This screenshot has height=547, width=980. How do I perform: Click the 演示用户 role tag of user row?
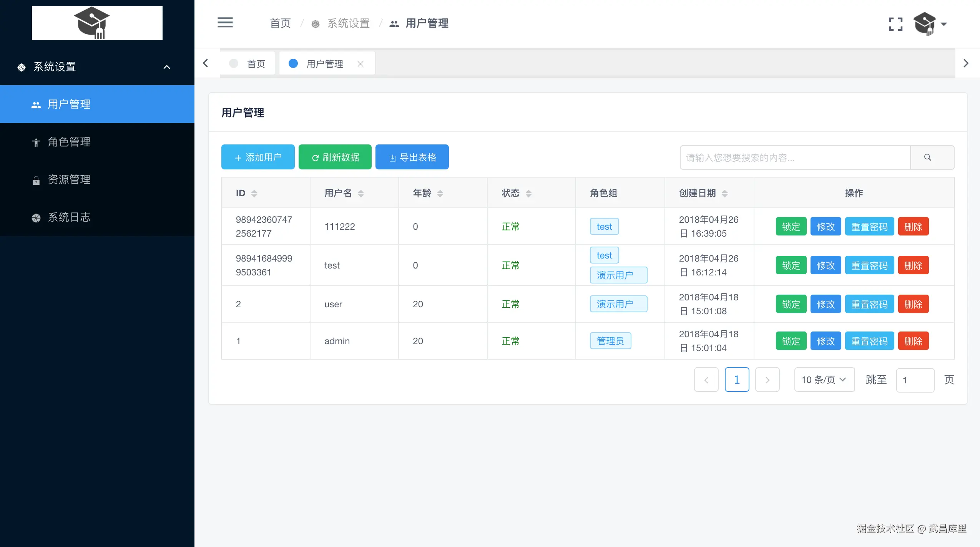[x=618, y=304]
